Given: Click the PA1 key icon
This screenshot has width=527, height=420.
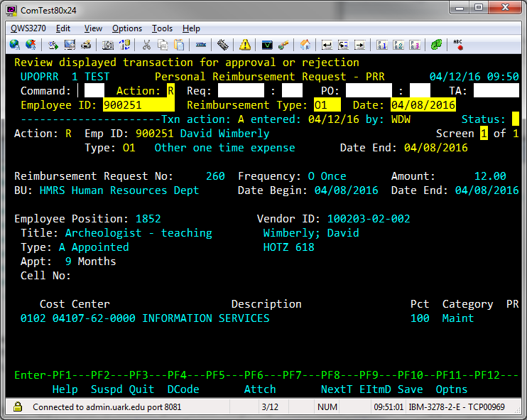Looking at the screenshot, I should [382, 45].
